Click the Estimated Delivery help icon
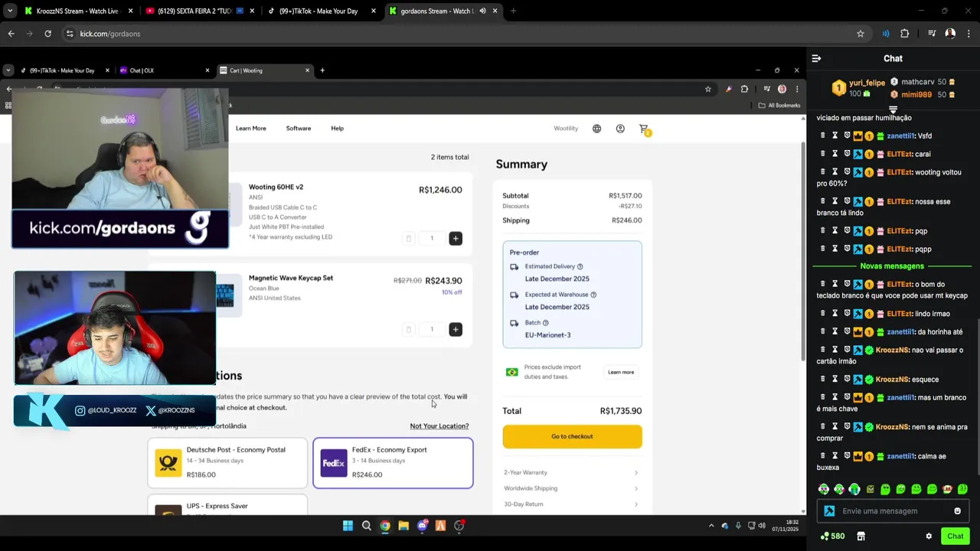The width and height of the screenshot is (980, 551). (580, 266)
